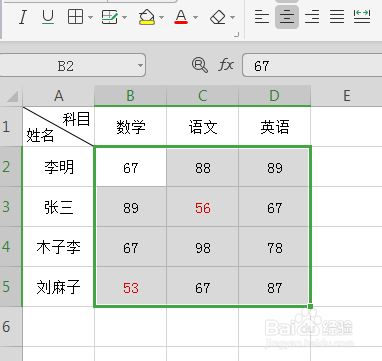Select row 2 header

click(x=11, y=166)
